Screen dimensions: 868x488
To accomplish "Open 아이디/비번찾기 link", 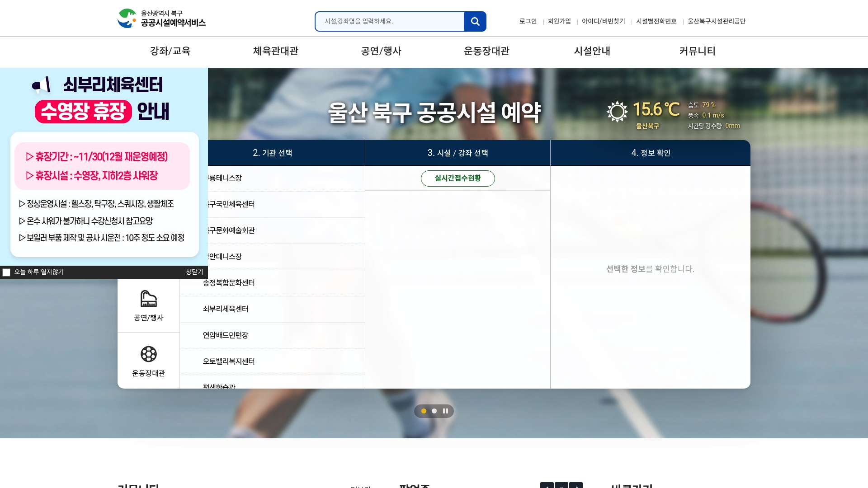I will click(603, 21).
